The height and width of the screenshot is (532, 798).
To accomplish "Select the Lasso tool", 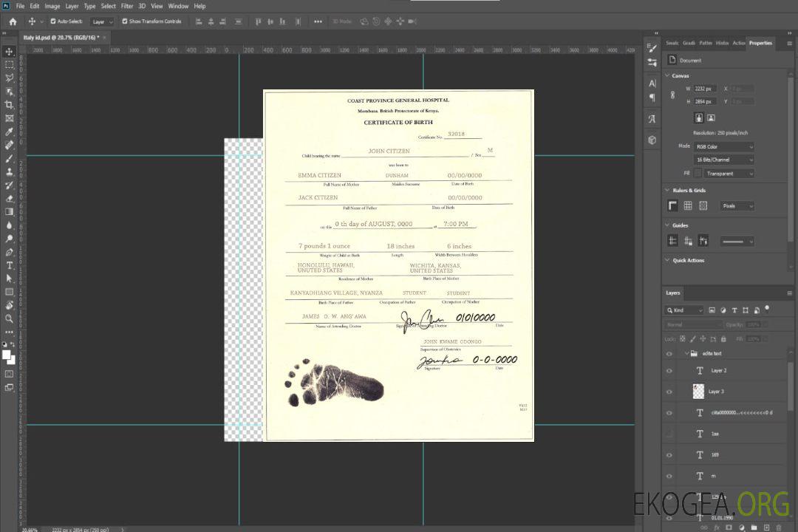I will coord(9,78).
